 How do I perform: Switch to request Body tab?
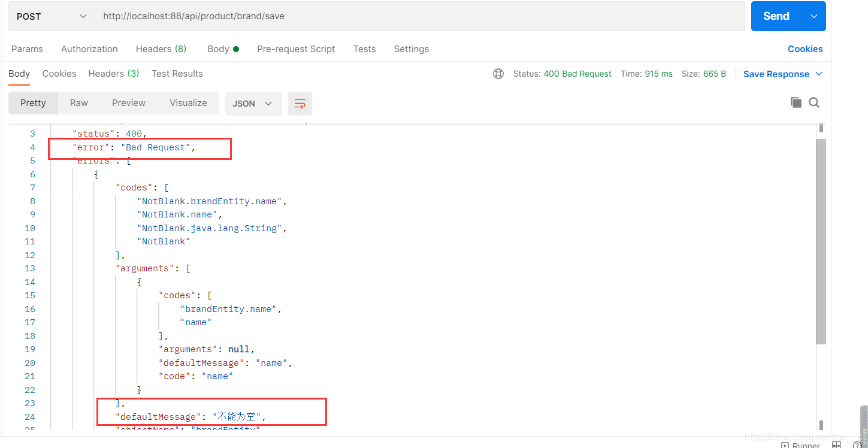[x=223, y=49]
